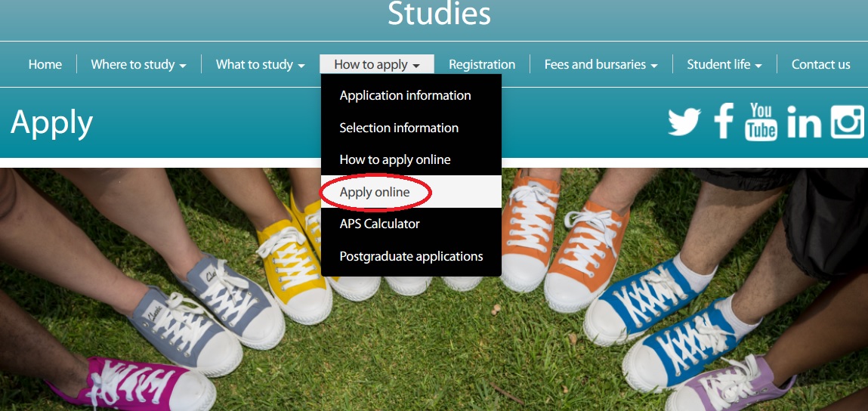The height and width of the screenshot is (411, 868).
Task: Collapse the How to apply dropdown
Action: pyautogui.click(x=376, y=65)
